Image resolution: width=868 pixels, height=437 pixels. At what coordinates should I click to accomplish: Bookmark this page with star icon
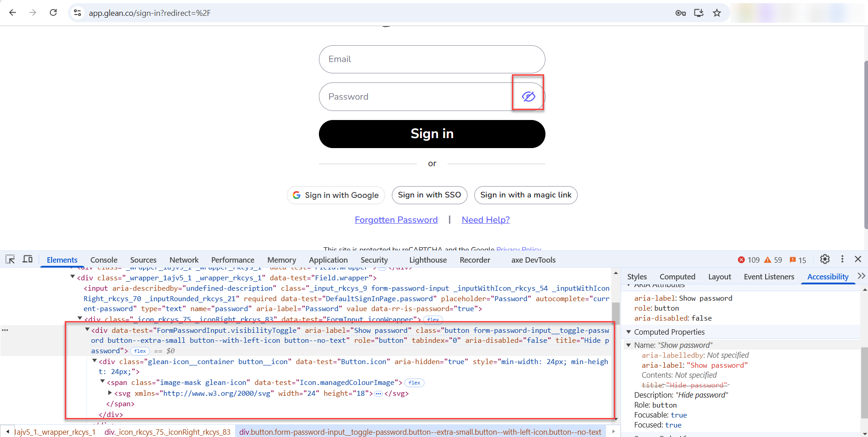pyautogui.click(x=717, y=13)
